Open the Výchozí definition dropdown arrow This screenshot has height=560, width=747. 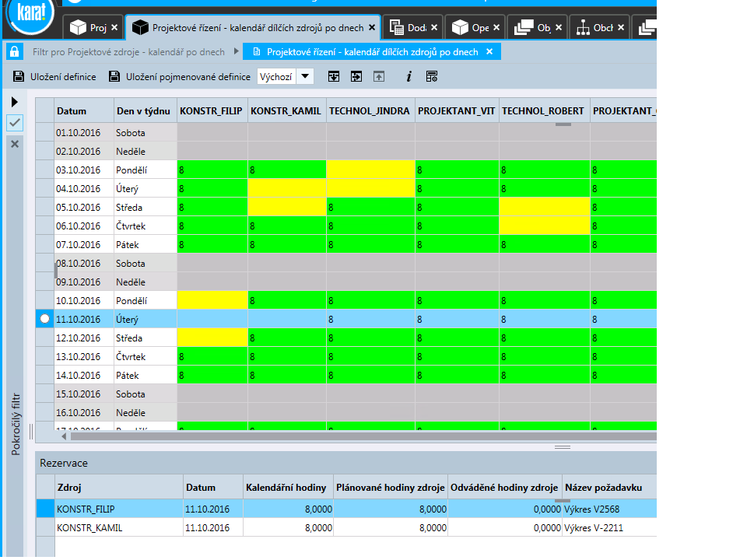[x=305, y=76]
